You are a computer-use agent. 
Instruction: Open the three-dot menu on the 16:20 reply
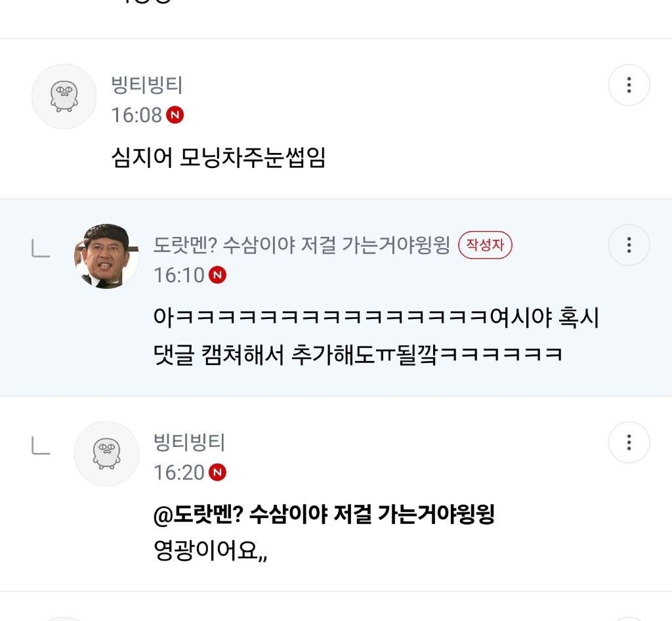coord(629,442)
